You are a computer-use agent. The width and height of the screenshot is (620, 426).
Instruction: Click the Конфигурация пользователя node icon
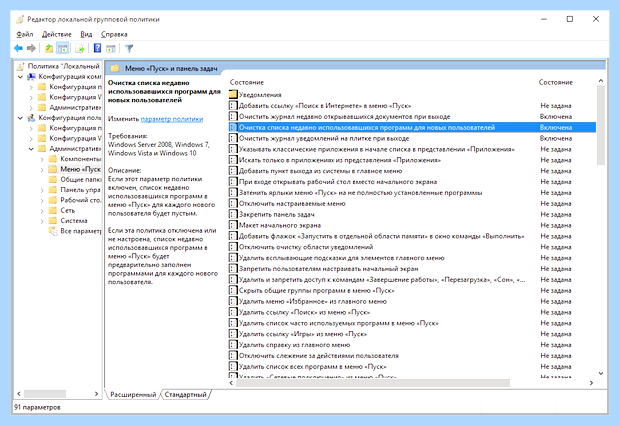(31, 117)
